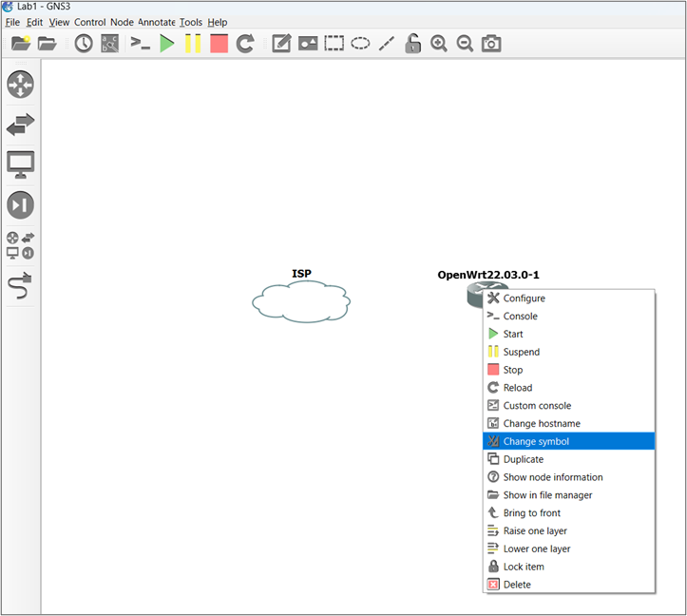Click the OpenWrt22.03.0-1 node label

tap(488, 275)
